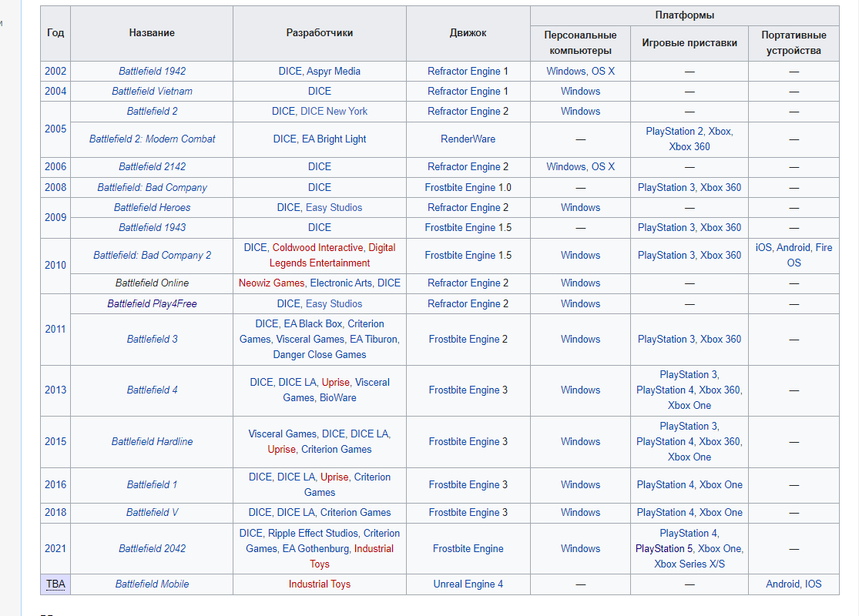This screenshot has width=859, height=616.
Task: Open the Battlefield 1 title link
Action: tap(152, 485)
